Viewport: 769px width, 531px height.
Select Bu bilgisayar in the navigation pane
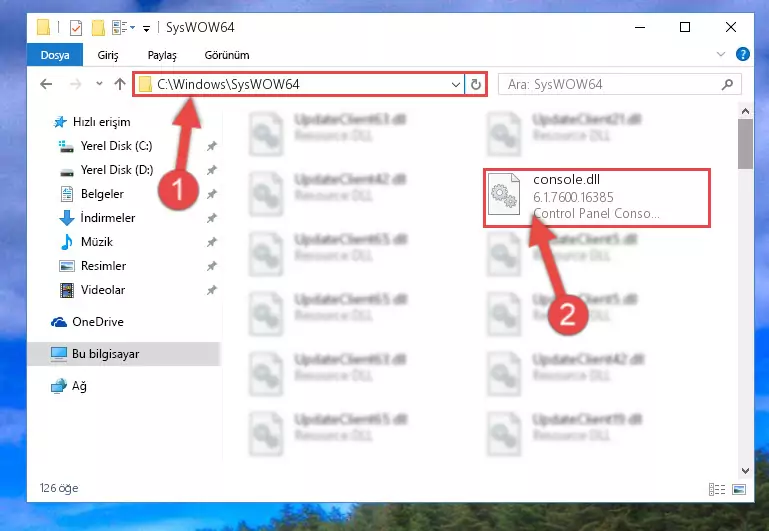[124, 354]
